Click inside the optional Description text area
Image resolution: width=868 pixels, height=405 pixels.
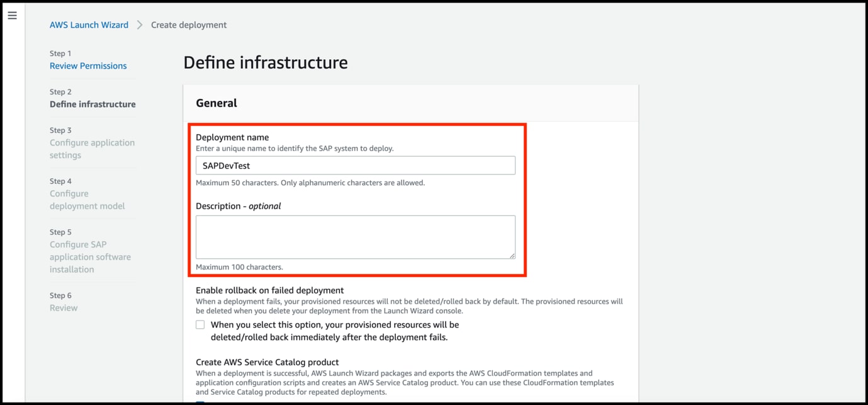pos(356,237)
